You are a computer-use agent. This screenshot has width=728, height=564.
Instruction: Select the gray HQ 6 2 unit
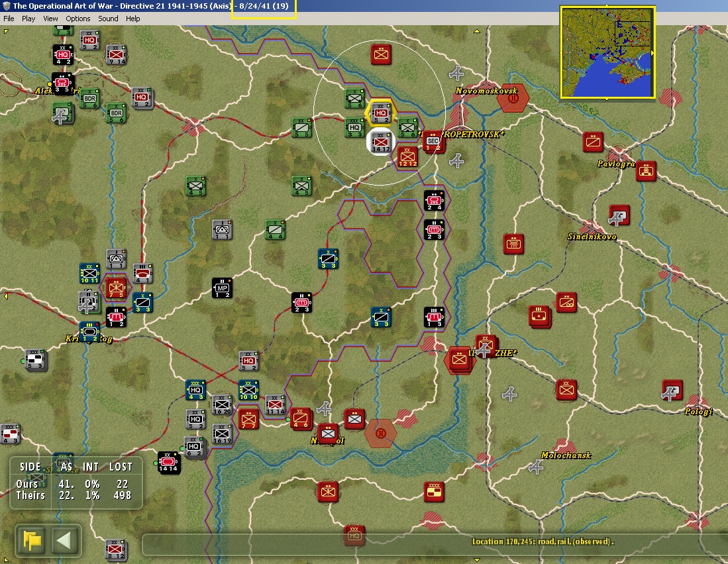click(194, 447)
